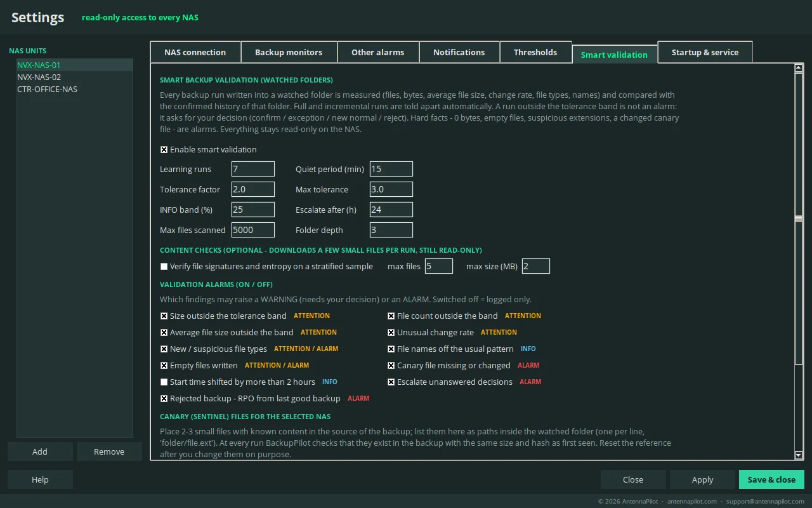
Task: Click the Quiet period (min) field
Action: pos(391,169)
